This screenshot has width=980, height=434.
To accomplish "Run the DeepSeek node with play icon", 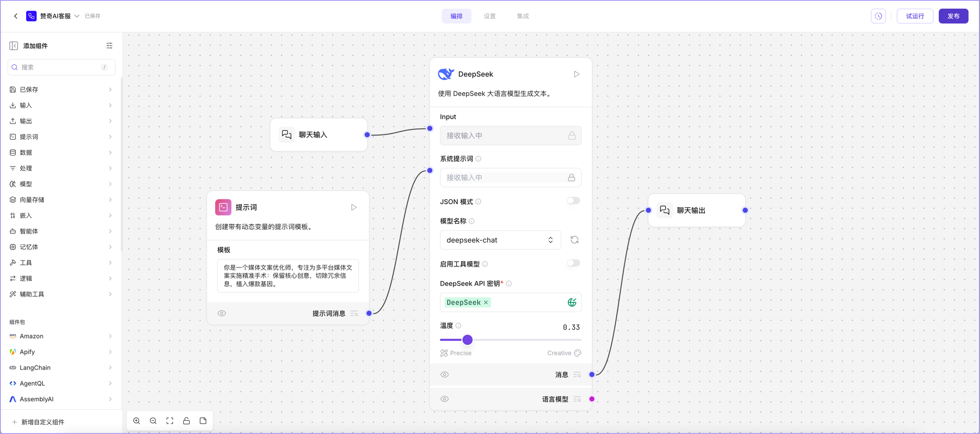I will [x=577, y=74].
